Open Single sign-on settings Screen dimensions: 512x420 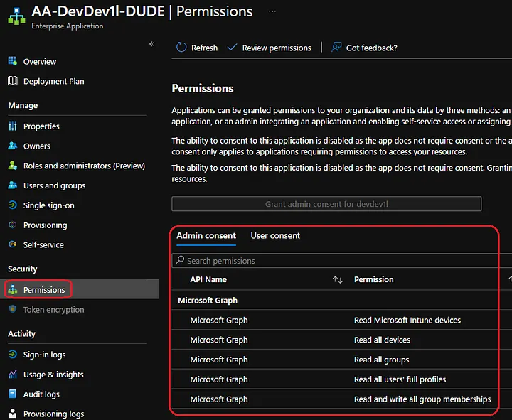point(48,205)
